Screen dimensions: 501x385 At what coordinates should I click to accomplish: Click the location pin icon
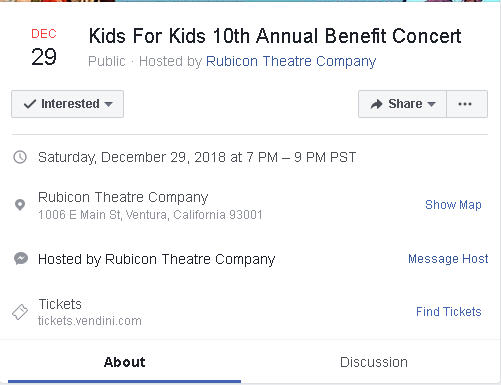(x=20, y=205)
